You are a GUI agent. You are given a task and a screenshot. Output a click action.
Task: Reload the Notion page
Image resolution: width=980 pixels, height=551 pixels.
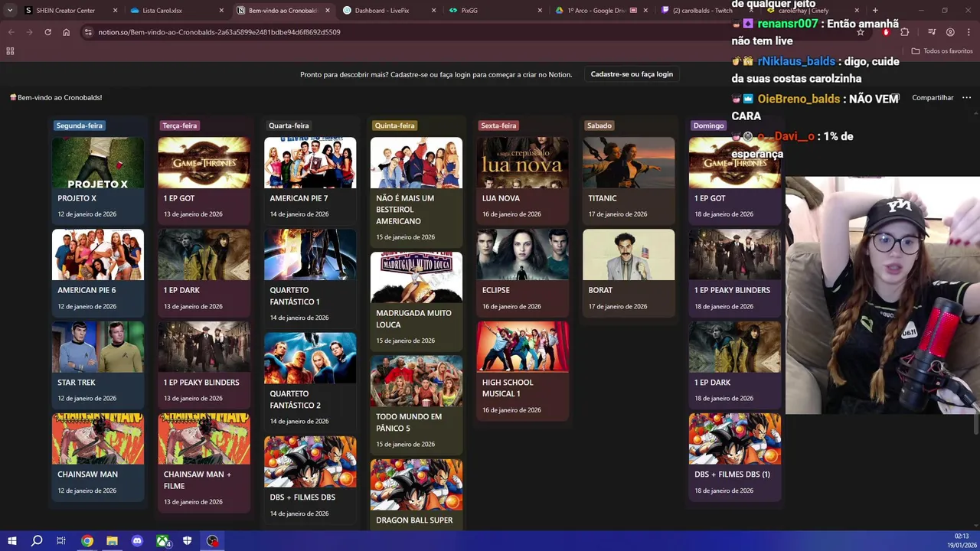click(x=47, y=32)
